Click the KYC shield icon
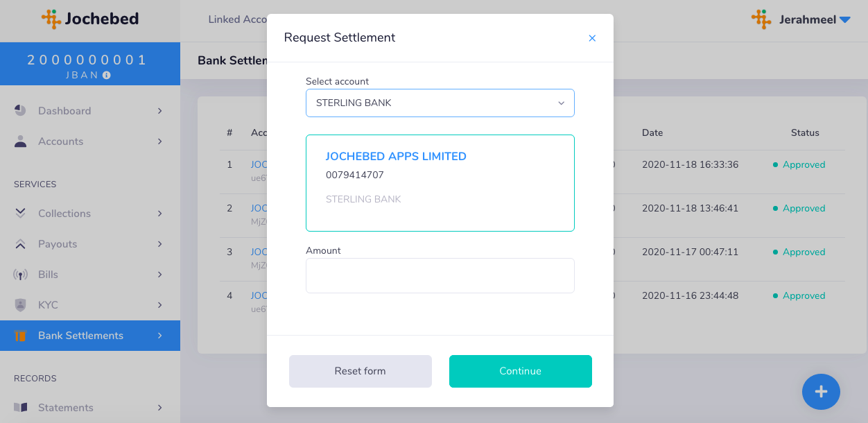 [20, 305]
